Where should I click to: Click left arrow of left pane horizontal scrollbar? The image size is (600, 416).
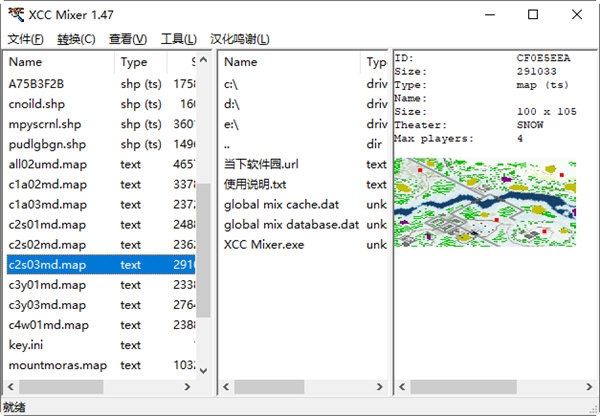click(11, 387)
